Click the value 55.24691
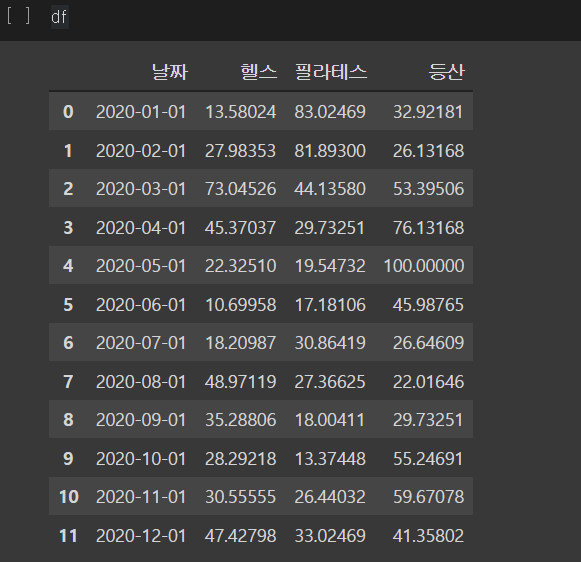581x562 pixels. pyautogui.click(x=428, y=459)
